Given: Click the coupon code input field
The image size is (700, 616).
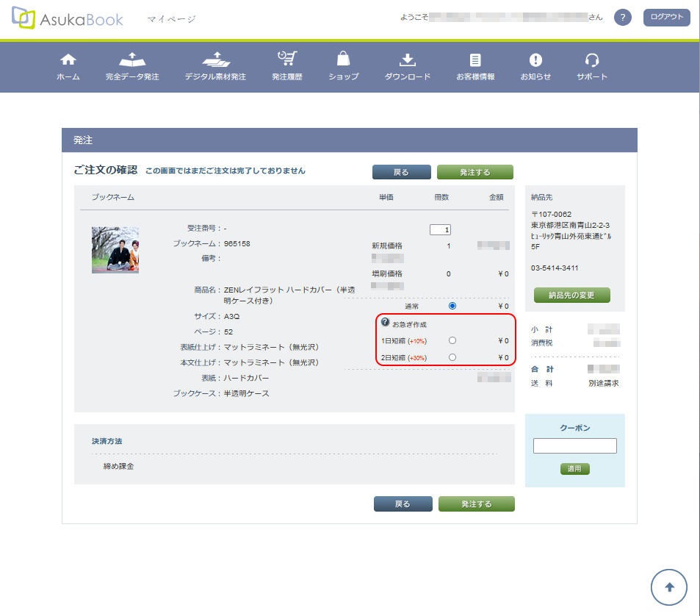Looking at the screenshot, I should 574,446.
